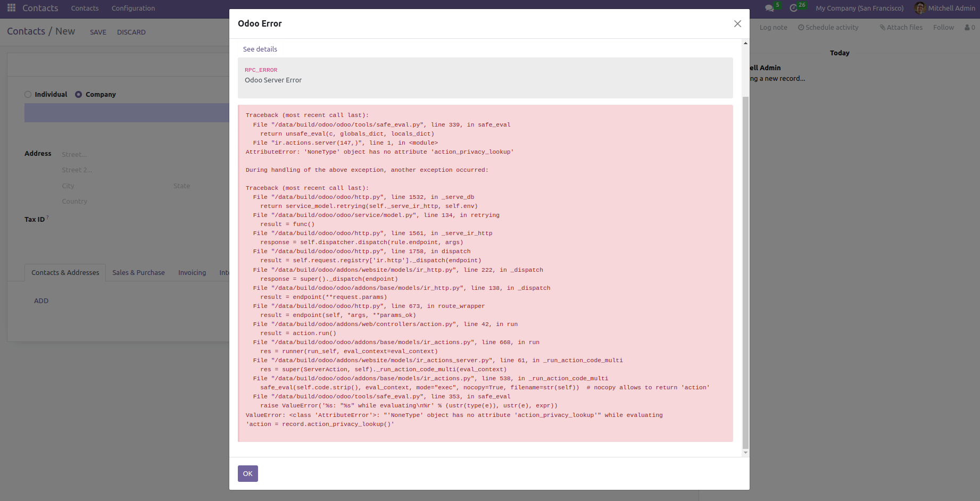Image resolution: width=980 pixels, height=501 pixels.
Task: Click the followers count person icon
Action: [968, 27]
